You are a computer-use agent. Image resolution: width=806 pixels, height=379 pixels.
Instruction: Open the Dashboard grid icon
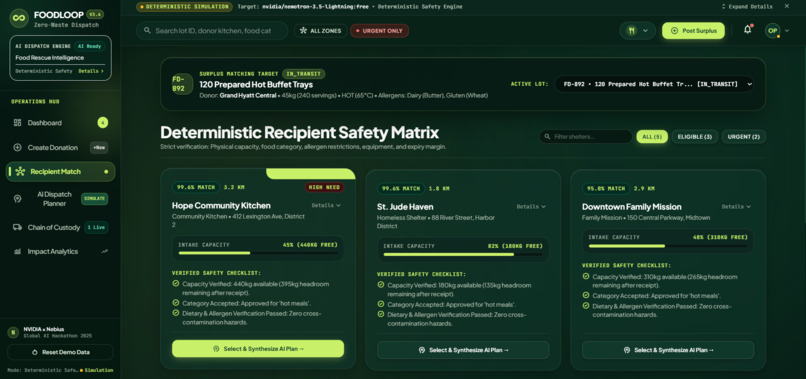pyautogui.click(x=17, y=122)
